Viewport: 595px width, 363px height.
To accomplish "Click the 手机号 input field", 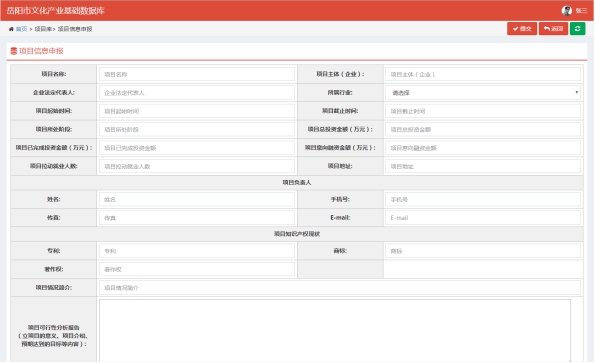I will (483, 200).
